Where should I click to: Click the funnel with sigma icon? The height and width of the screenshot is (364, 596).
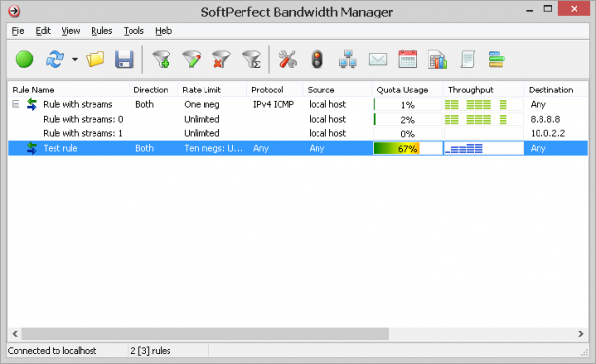pyautogui.click(x=251, y=59)
